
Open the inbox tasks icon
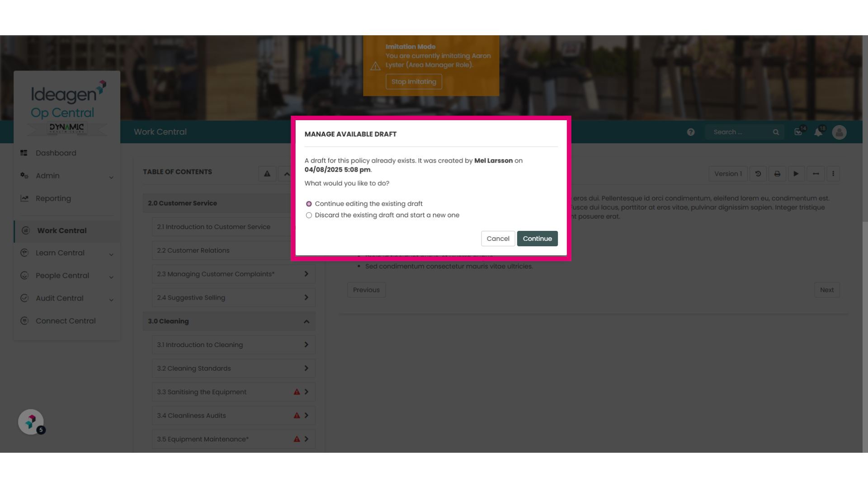point(799,132)
